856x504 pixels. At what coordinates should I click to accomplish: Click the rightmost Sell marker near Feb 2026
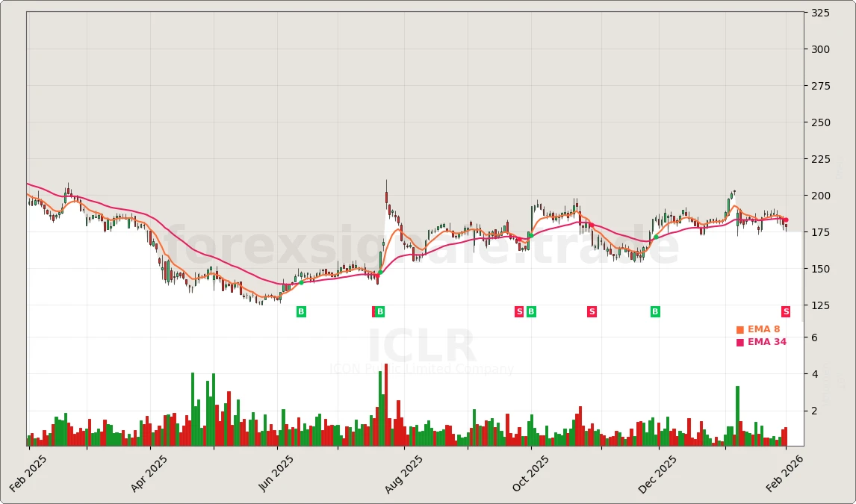(786, 312)
